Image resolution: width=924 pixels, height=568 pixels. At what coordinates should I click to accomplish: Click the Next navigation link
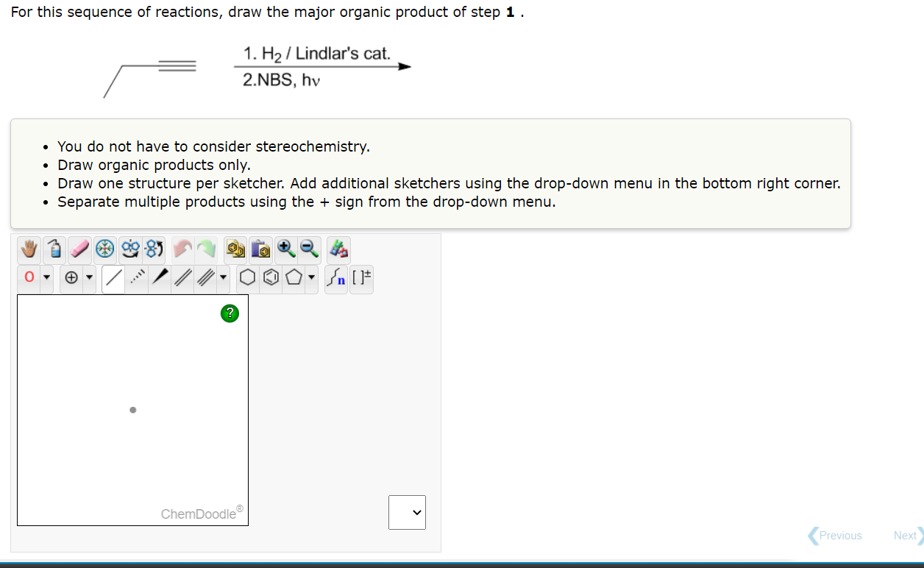[905, 536]
